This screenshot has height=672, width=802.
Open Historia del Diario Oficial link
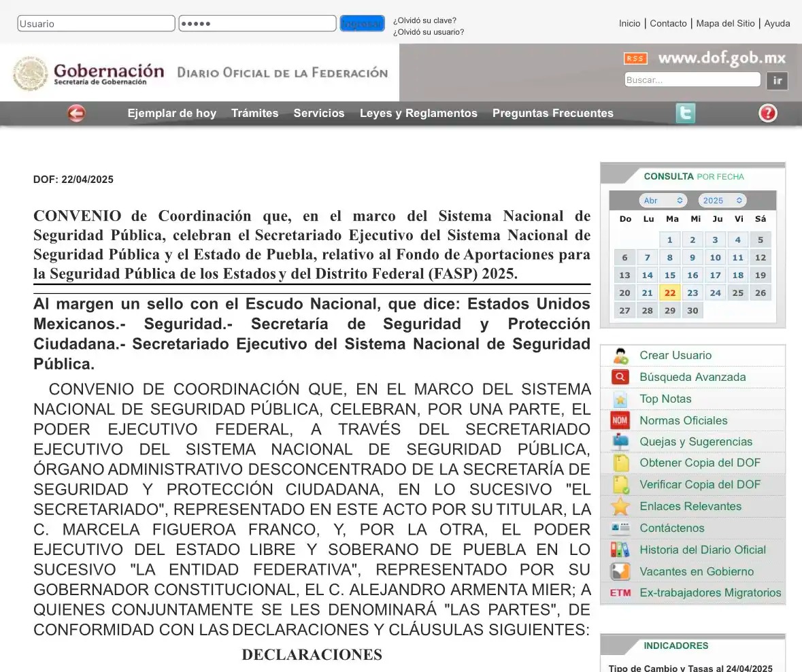703,550
